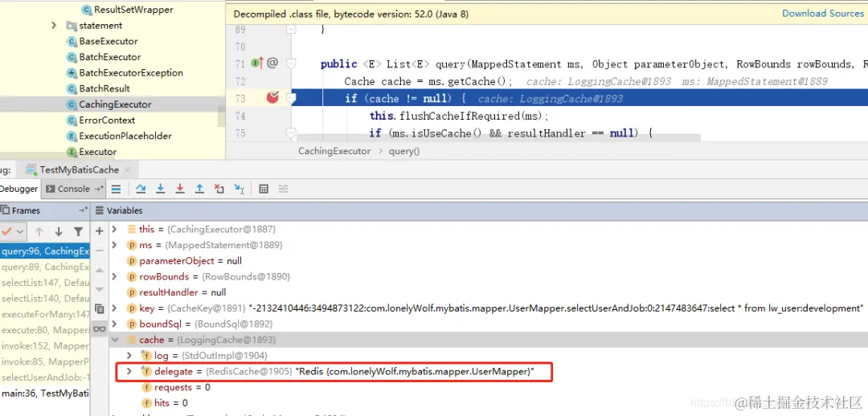The image size is (868, 416).
Task: Click the Duplicate Watch copy icon
Action: coord(99,308)
